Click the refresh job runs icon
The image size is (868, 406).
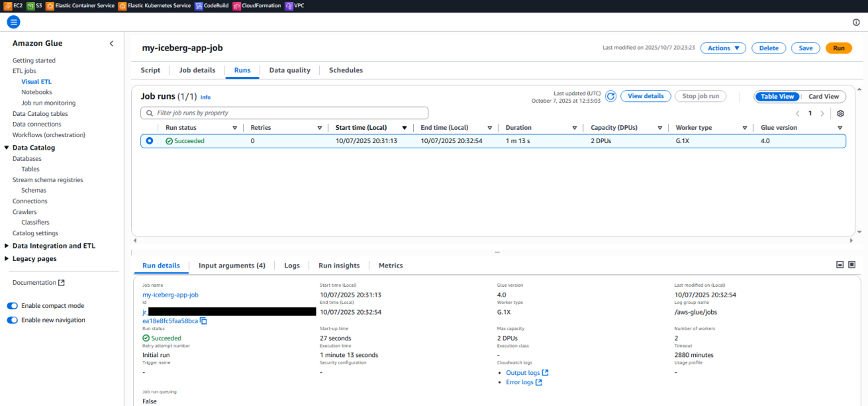(x=610, y=96)
